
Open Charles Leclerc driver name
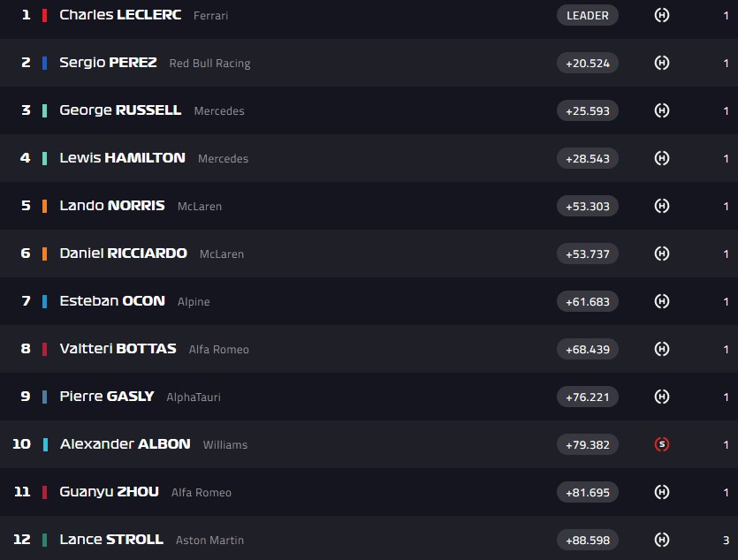(x=120, y=15)
